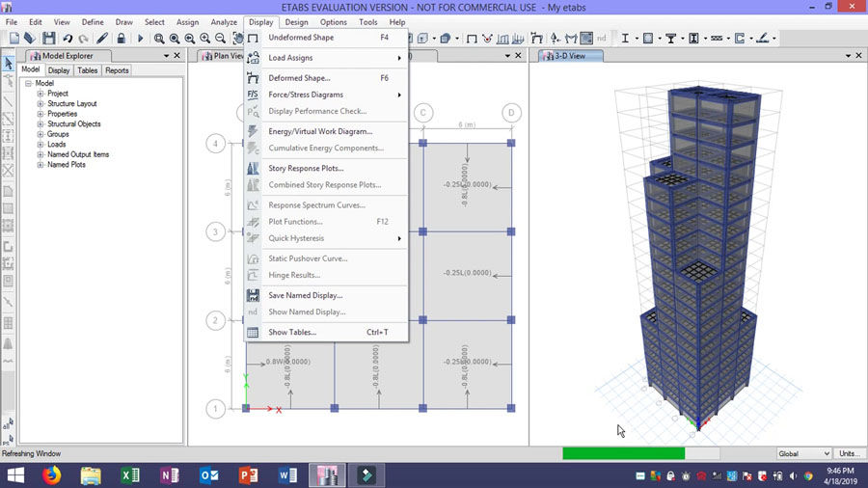Image resolution: width=868 pixels, height=488 pixels.
Task: Click the pointer select tool in left toolbar
Action: (x=9, y=63)
